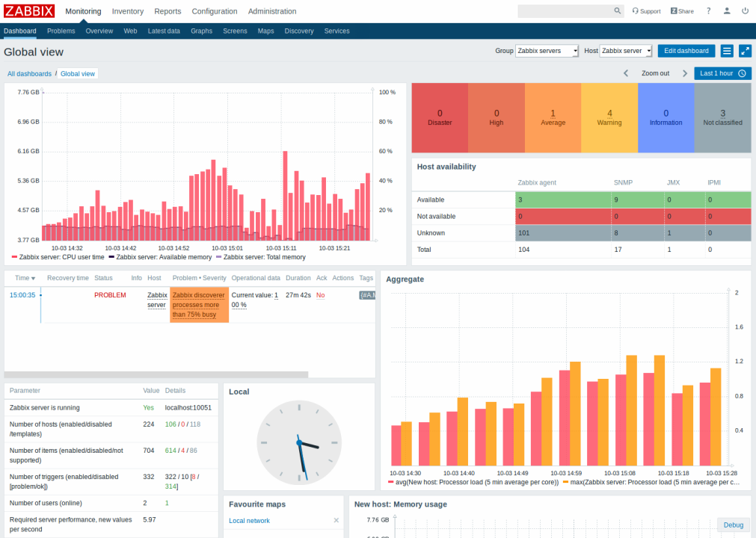Open the help question mark icon
Screen dimensions: 756x538
708,11
